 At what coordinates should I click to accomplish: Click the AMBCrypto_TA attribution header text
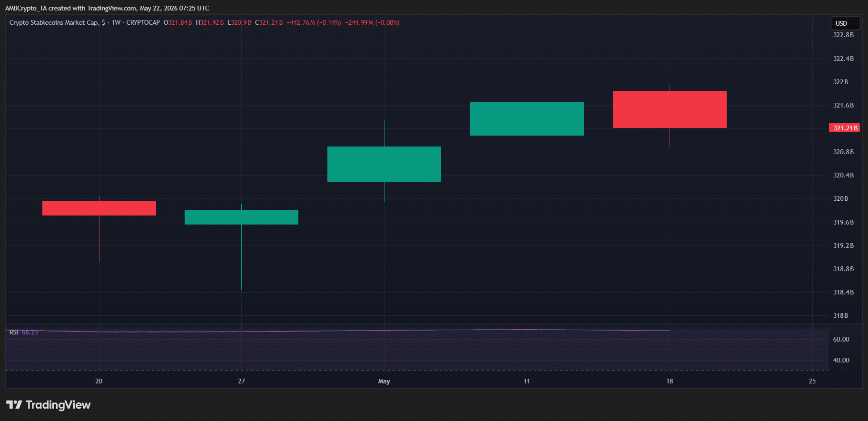[x=107, y=8]
